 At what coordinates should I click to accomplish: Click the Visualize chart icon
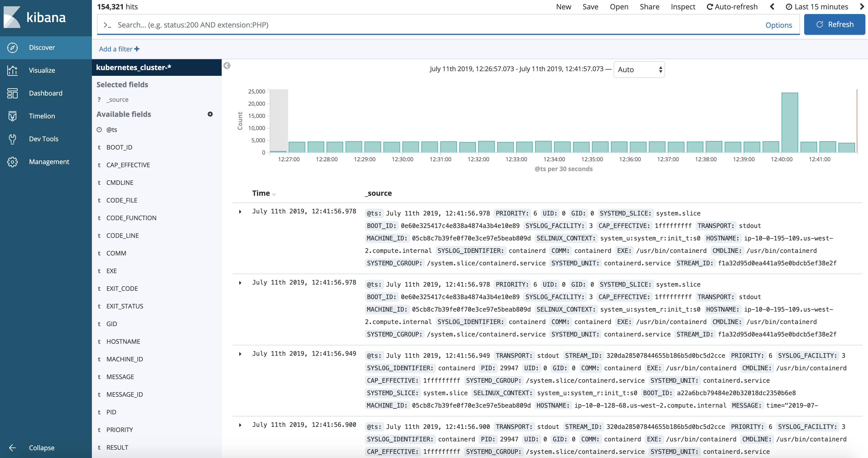12,70
